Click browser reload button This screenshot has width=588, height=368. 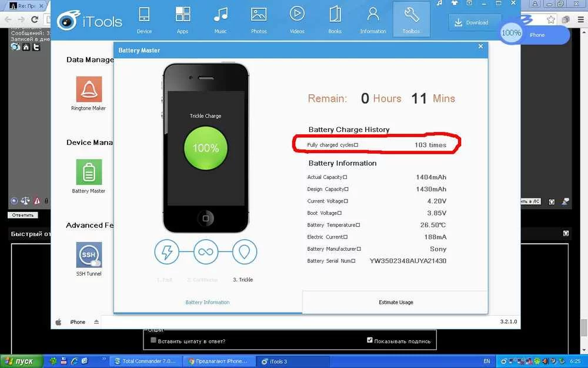[35, 19]
